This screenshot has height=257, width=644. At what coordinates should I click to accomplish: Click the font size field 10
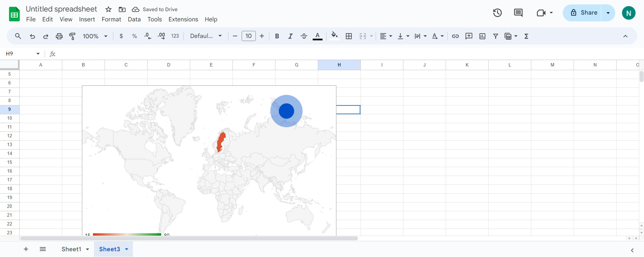point(249,36)
